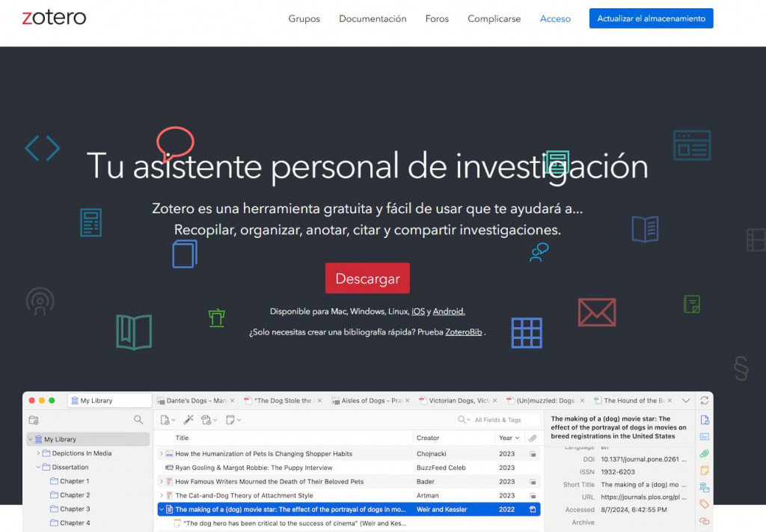Follow the iOS link
The width and height of the screenshot is (766, 532).
point(418,311)
